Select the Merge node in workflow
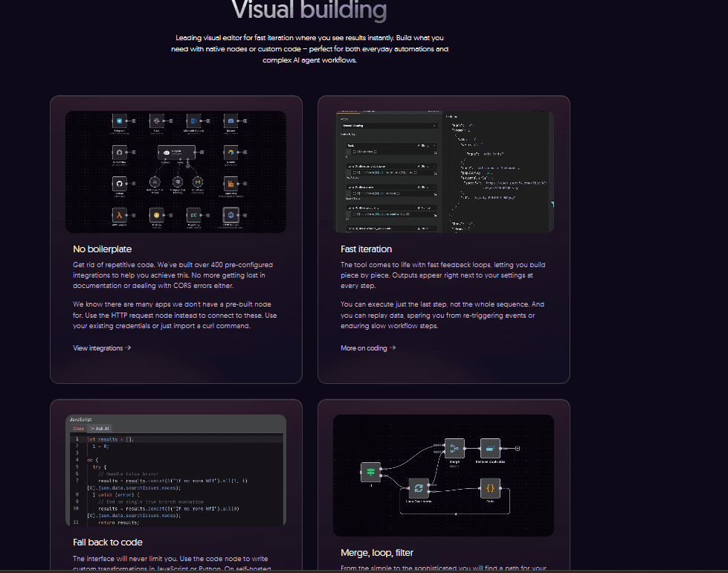728x573 pixels. (x=454, y=448)
